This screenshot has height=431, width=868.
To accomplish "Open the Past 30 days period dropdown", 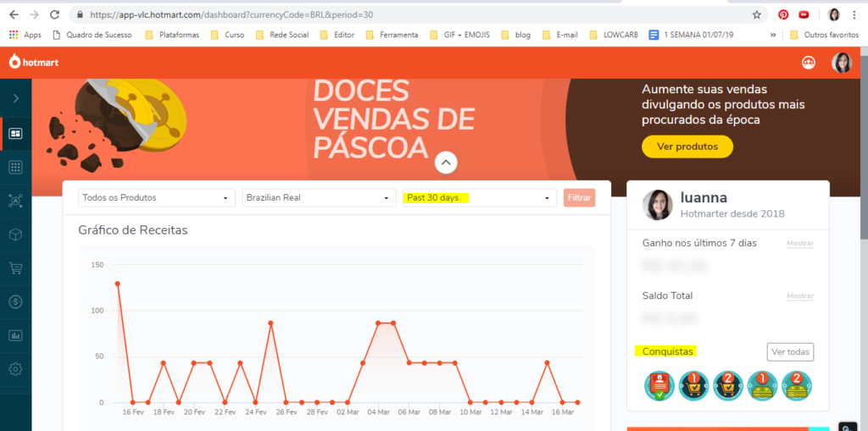I will click(479, 198).
